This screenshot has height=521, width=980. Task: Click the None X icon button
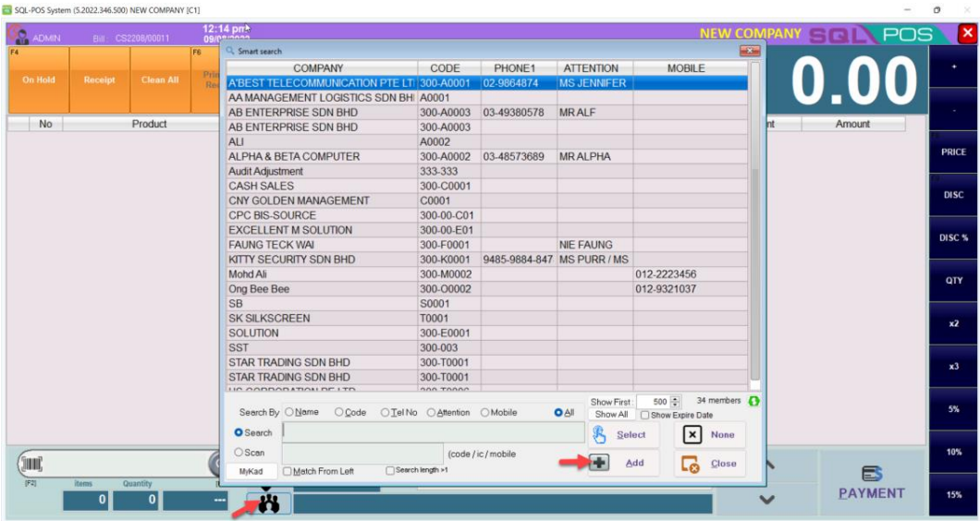coord(692,434)
